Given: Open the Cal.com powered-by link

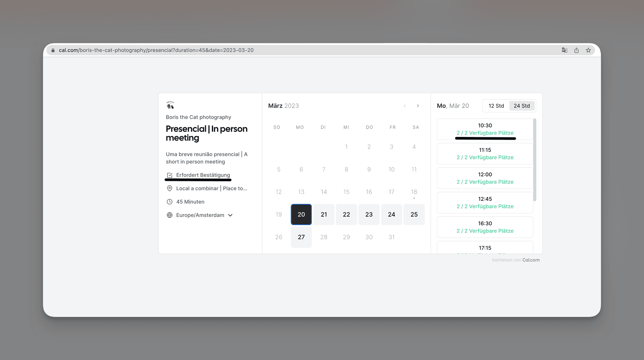Looking at the screenshot, I should coord(531,260).
